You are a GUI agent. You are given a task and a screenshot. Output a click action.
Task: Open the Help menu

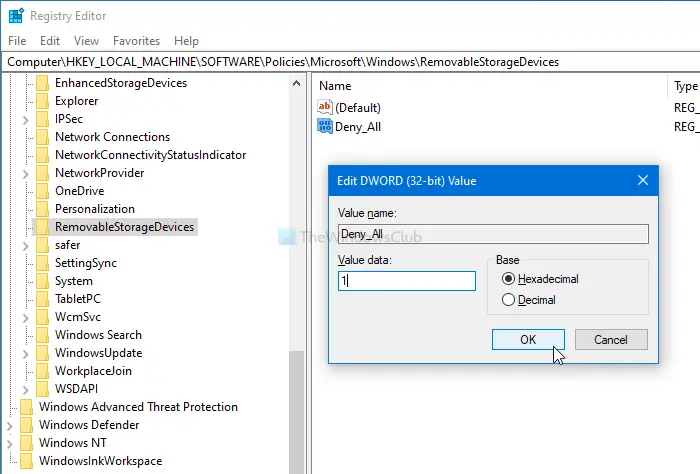(186, 41)
